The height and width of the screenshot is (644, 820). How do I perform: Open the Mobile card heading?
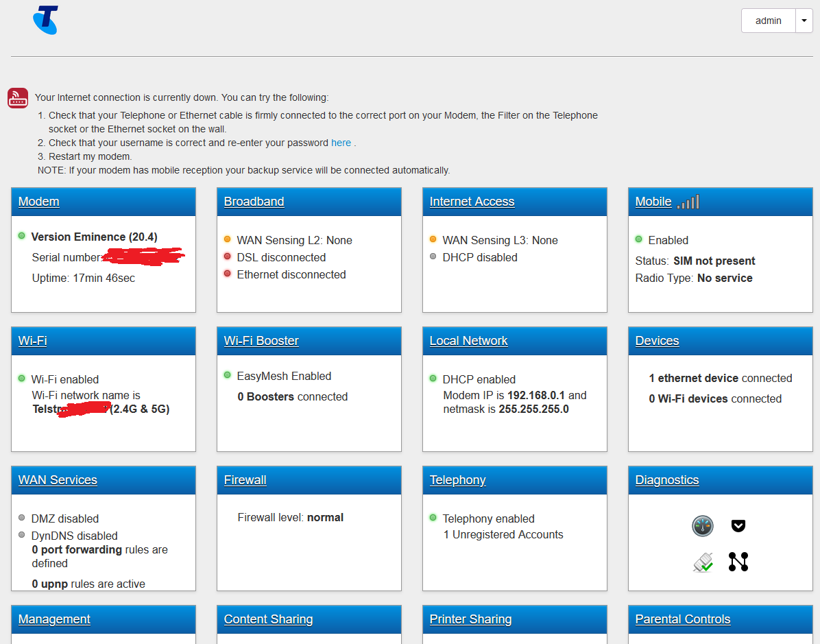tap(653, 202)
